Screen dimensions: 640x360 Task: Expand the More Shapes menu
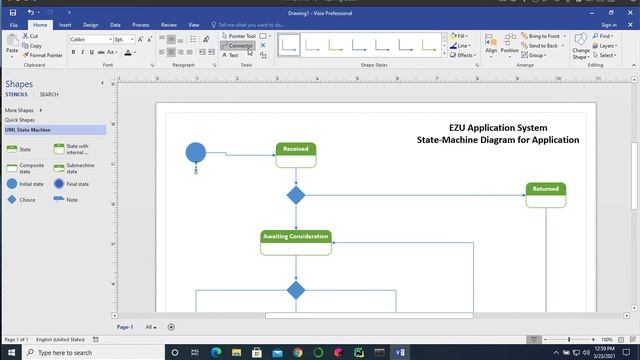23,110
